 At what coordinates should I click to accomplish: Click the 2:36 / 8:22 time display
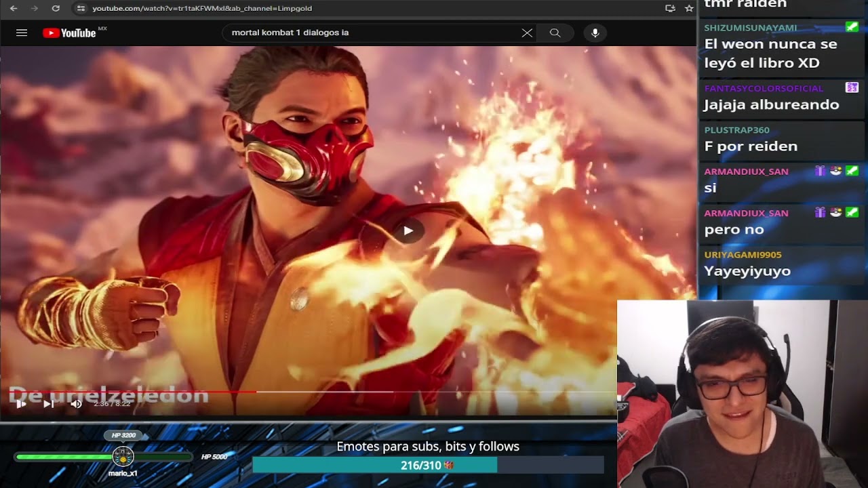pyautogui.click(x=113, y=404)
